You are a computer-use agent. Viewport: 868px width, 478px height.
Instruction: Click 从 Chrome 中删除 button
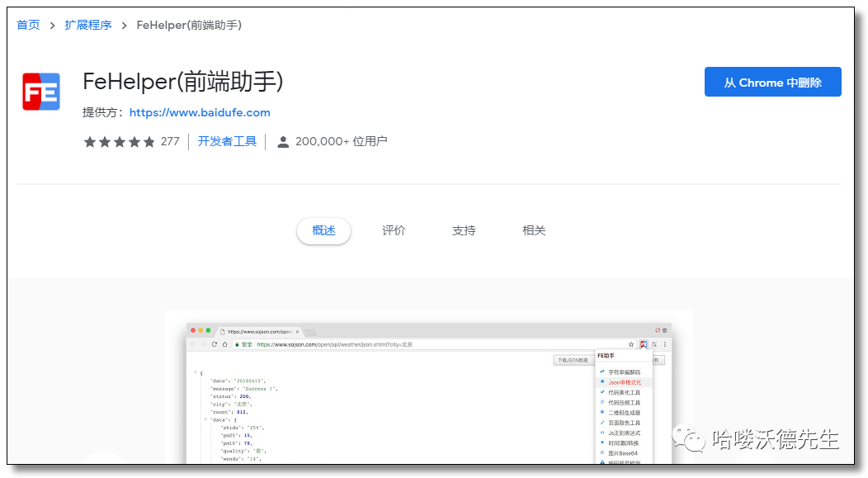(x=773, y=82)
